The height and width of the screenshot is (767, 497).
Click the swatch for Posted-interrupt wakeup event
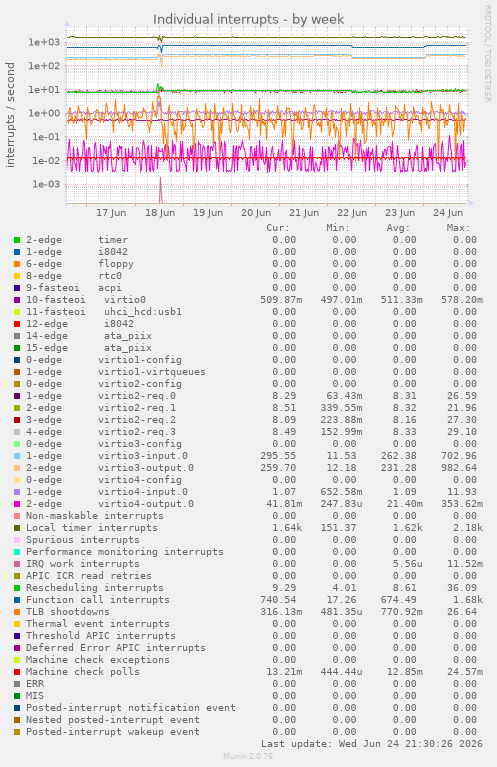point(17,732)
